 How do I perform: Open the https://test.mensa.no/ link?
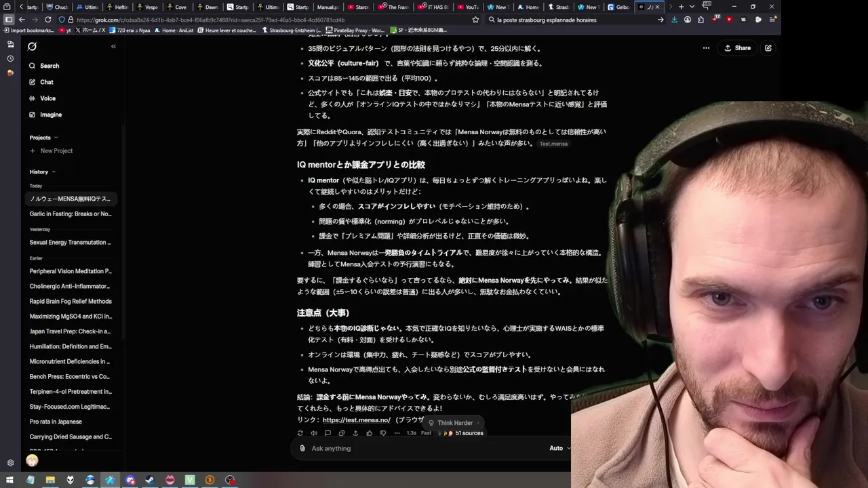tap(357, 420)
